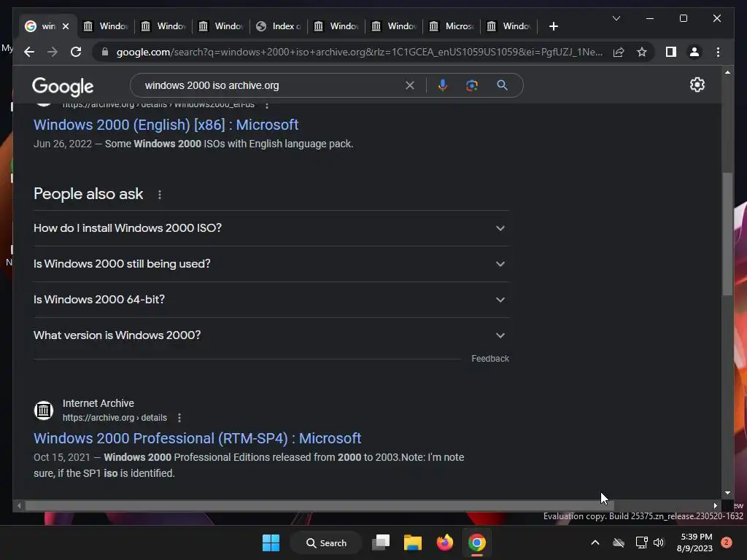Image resolution: width=747 pixels, height=560 pixels.
Task: Open Task View on taskbar
Action: (x=381, y=542)
